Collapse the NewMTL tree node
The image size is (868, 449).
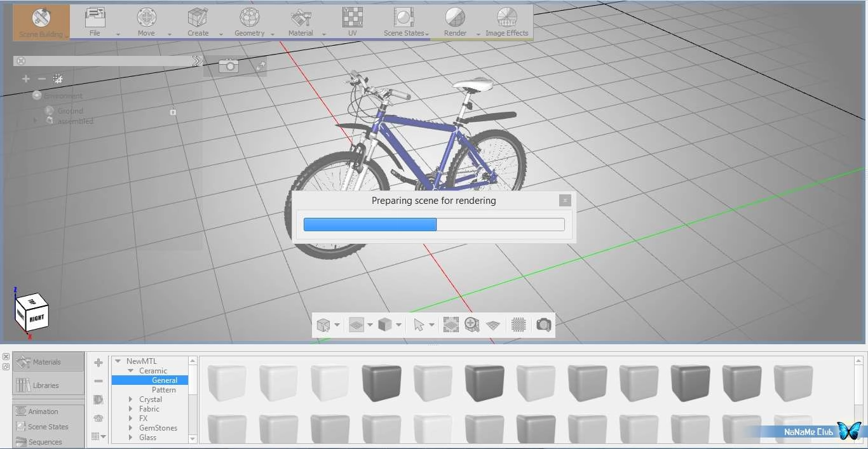[118, 361]
